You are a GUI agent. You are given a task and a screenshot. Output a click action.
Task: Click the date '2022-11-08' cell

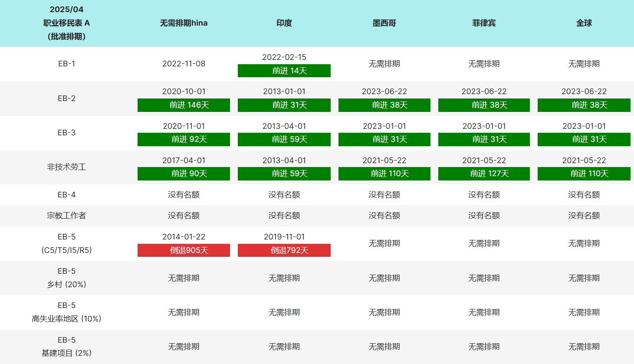(x=184, y=64)
